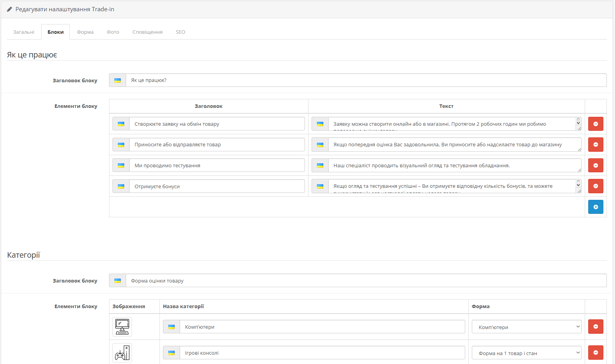Click the flag next to 'Ми проводимо тестування'

coord(121,165)
